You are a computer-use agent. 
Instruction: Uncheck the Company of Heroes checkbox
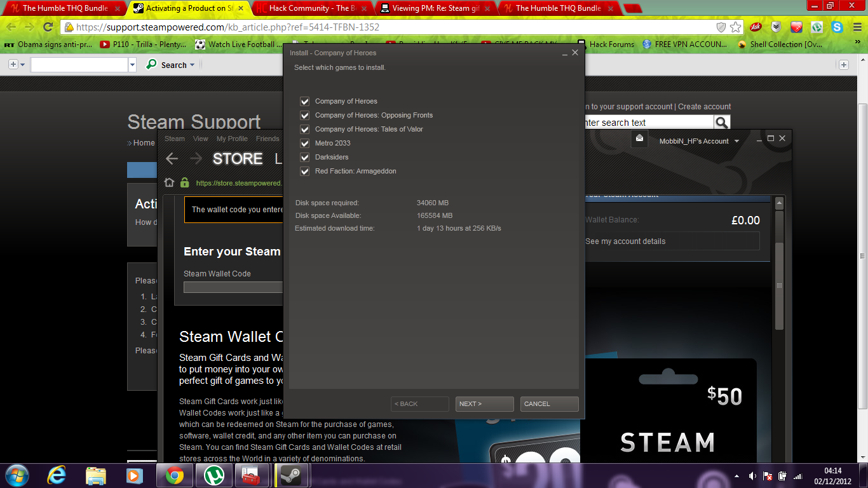point(304,102)
